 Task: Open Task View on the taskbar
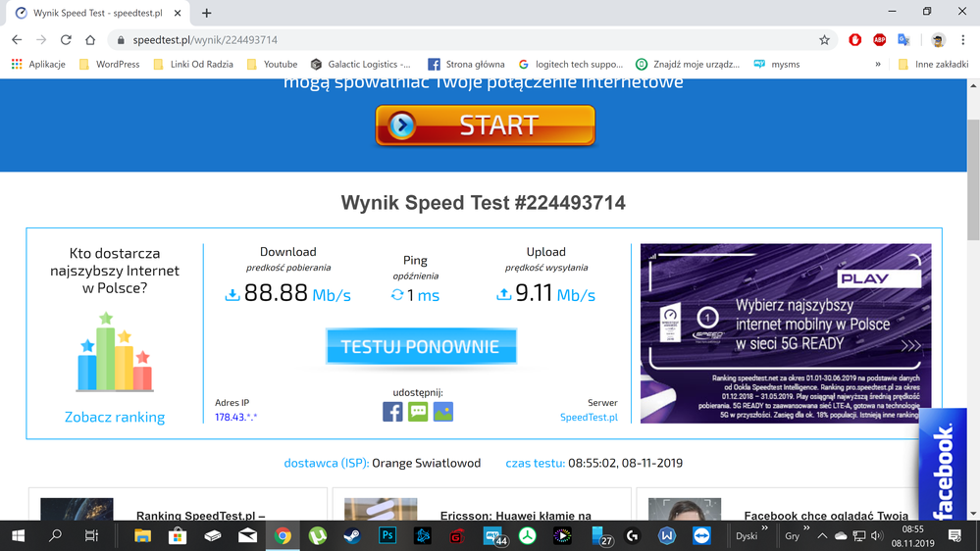tap(91, 536)
